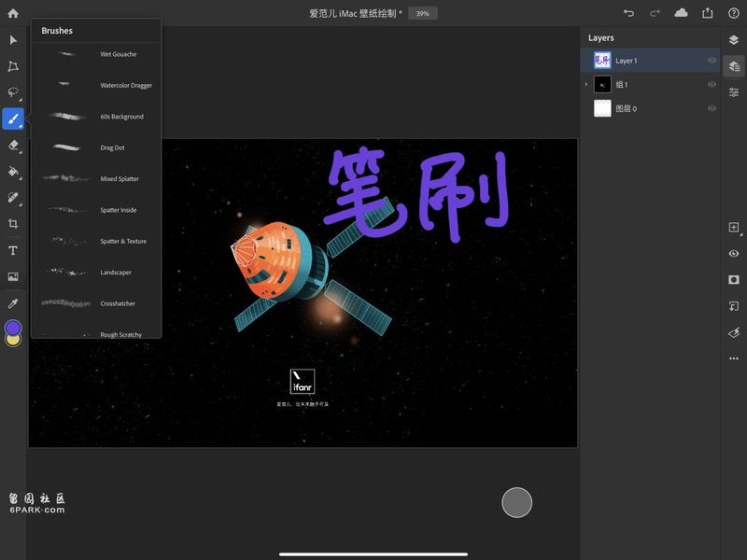Screen dimensions: 747x560
Task: Add a clipping mask
Action: tap(734, 306)
